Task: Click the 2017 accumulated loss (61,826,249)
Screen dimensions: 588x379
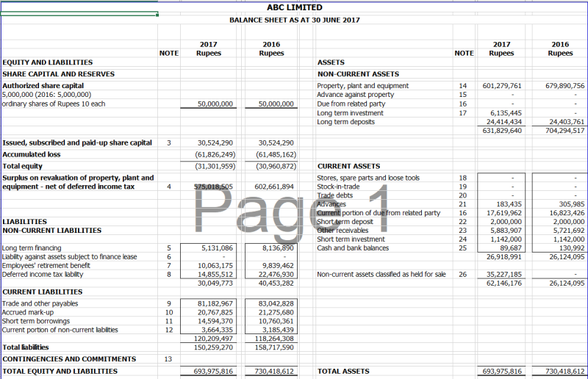Action: (x=215, y=154)
